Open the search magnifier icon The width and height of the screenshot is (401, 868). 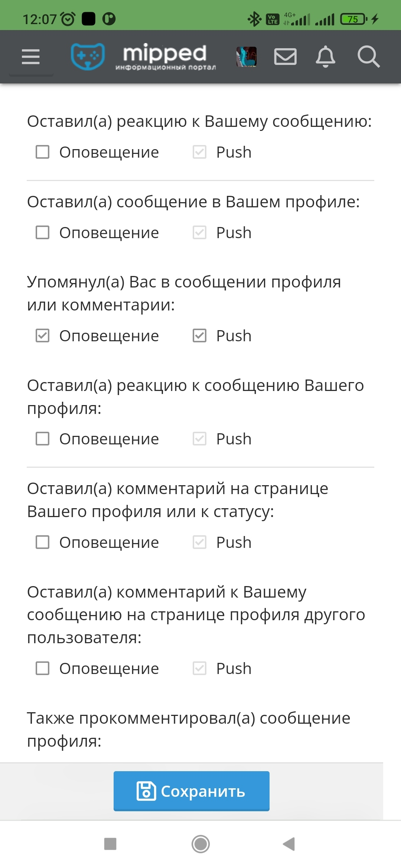[368, 57]
